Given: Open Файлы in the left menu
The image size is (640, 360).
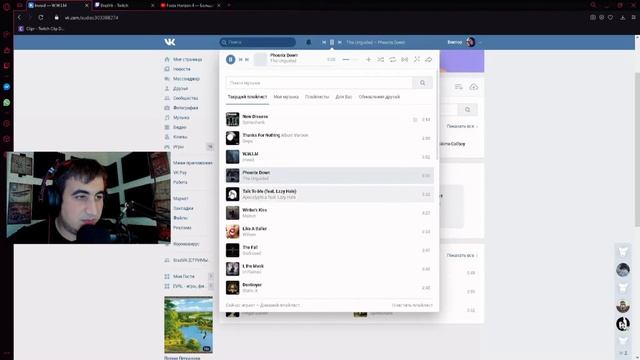Looking at the screenshot, I should click(180, 218).
